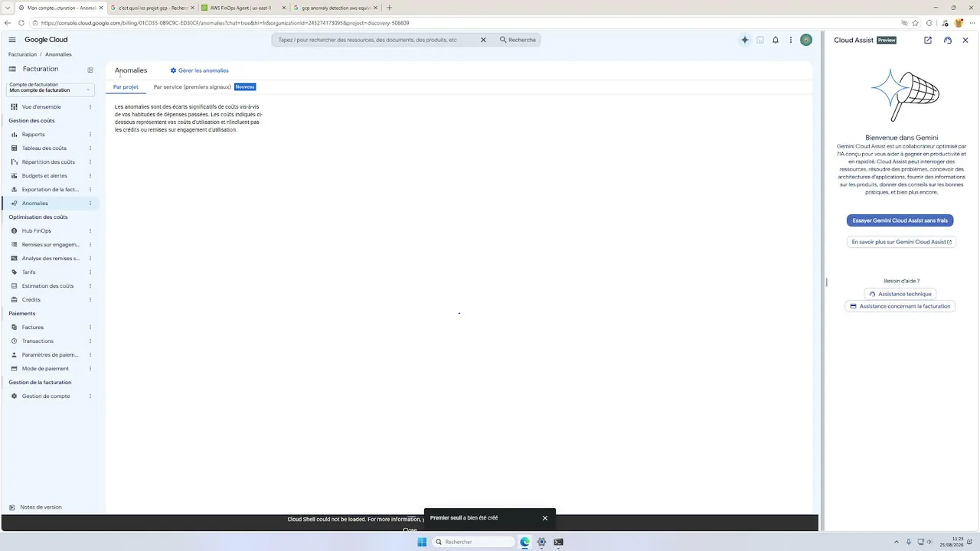The width and height of the screenshot is (980, 551).
Task: Close the Cloud Assist panel
Action: 965,40
